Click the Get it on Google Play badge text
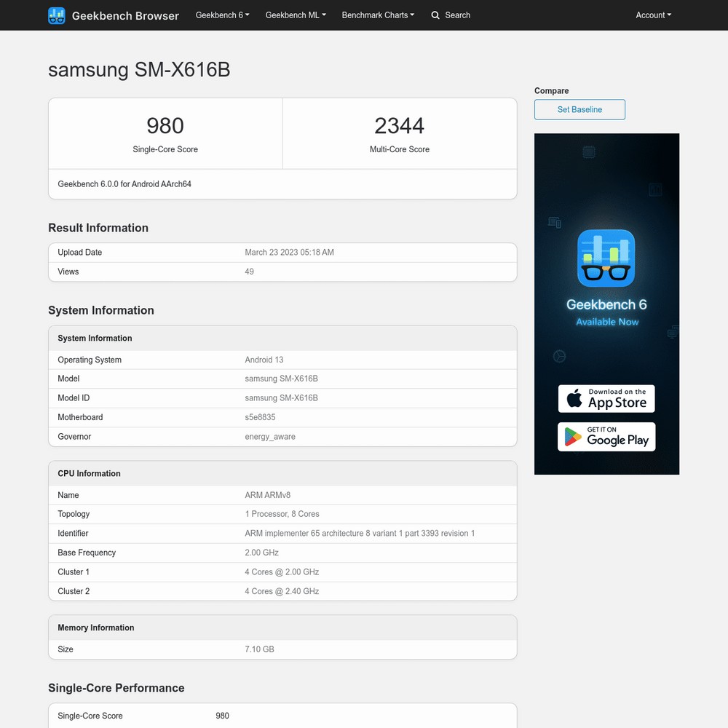The width and height of the screenshot is (728, 728). pyautogui.click(x=617, y=437)
